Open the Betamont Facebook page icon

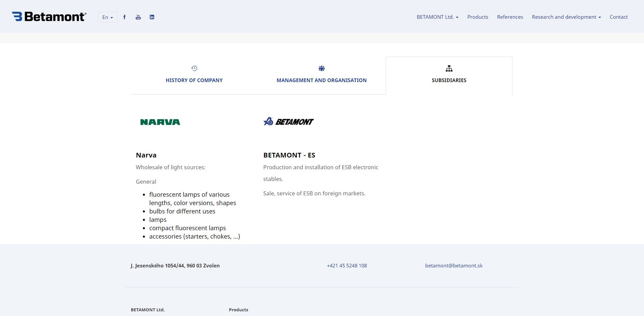pyautogui.click(x=124, y=17)
